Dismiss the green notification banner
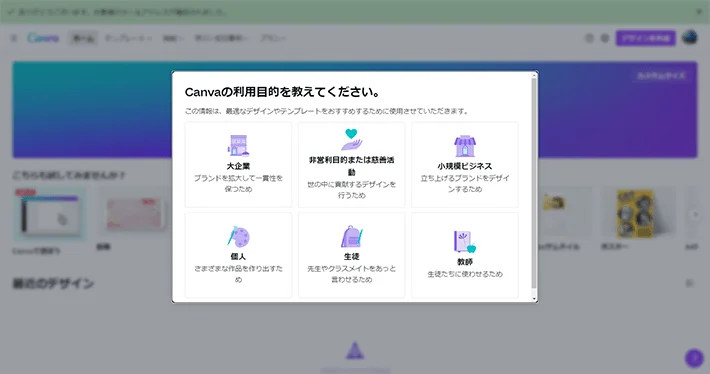This screenshot has width=710, height=374. click(699, 12)
